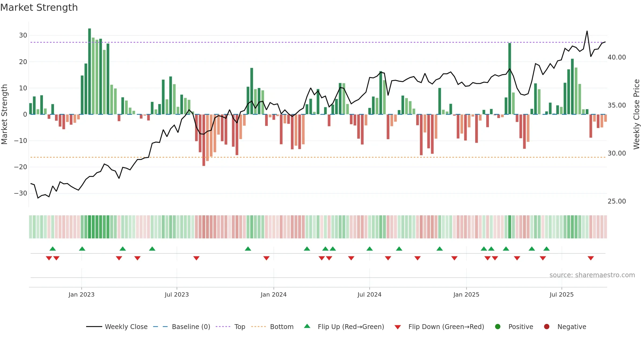This screenshot has width=644, height=362.
Task: Click the rightmost red flip-down triangle after Jul 2025
Action: tap(591, 258)
